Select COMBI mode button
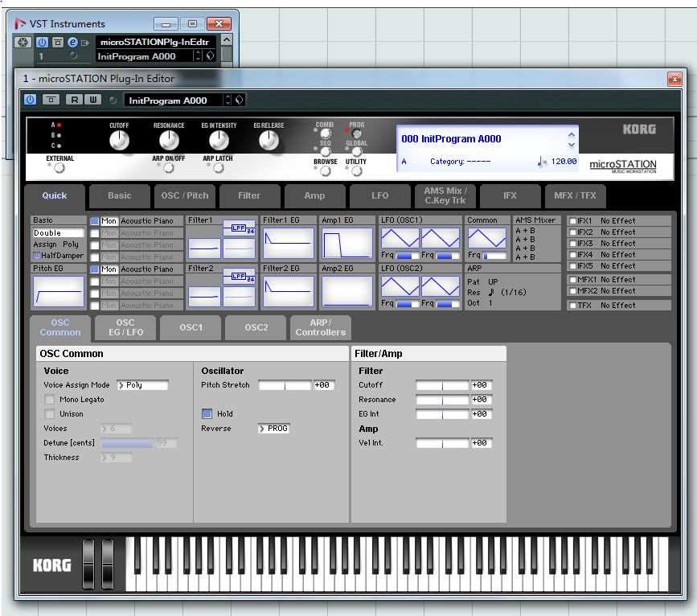This screenshot has height=616, width=697. tap(326, 133)
